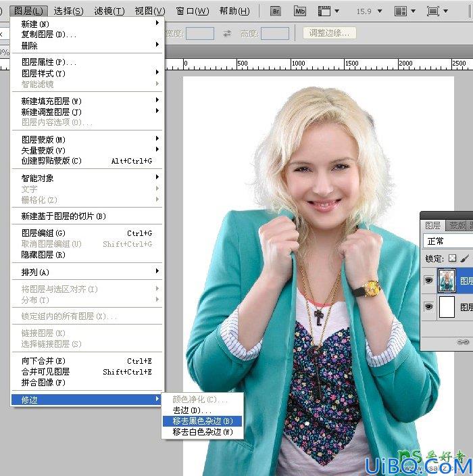Choose 图层编组 (G) menu item
The height and width of the screenshot is (476, 473).
click(86, 233)
